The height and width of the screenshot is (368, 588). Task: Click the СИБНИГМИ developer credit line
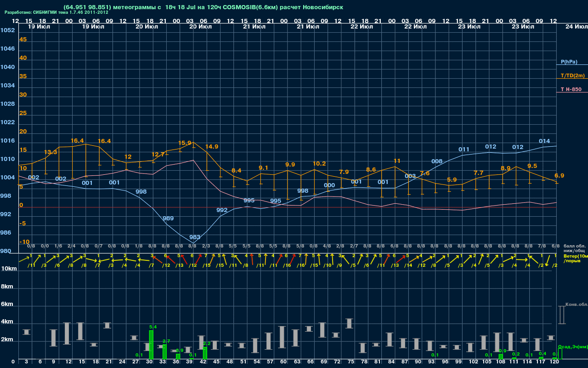tap(57, 12)
